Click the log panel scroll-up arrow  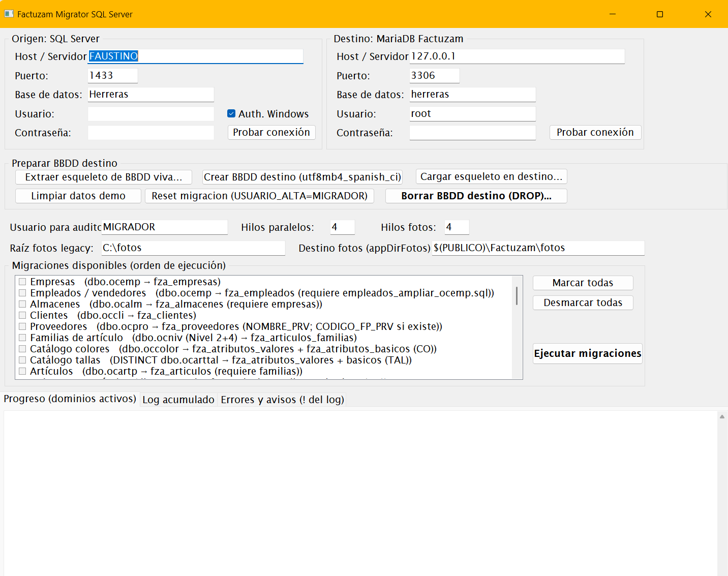coord(722,416)
